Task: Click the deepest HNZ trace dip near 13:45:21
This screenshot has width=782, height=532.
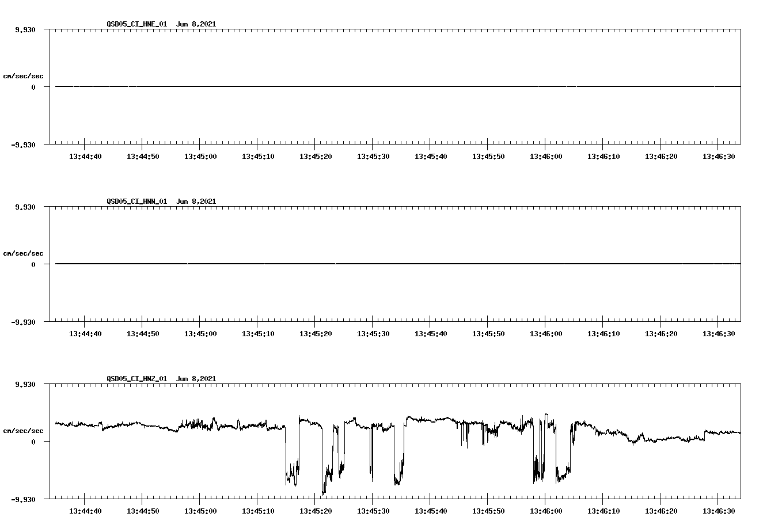Action: pyautogui.click(x=323, y=493)
